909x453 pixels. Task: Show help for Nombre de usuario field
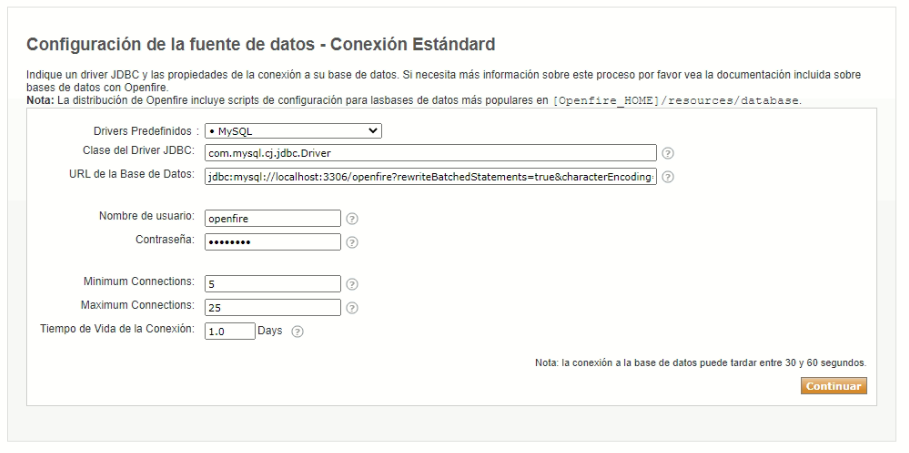pos(351,218)
